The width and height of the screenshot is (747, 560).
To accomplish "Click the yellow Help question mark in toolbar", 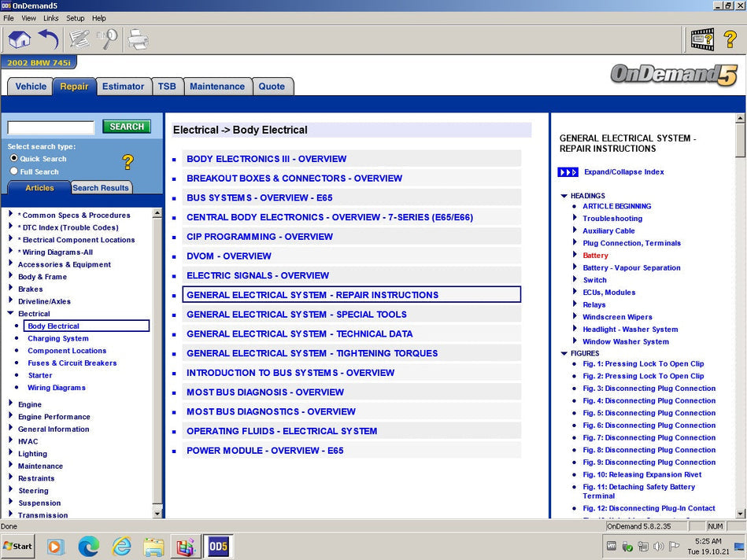I will tap(730, 39).
